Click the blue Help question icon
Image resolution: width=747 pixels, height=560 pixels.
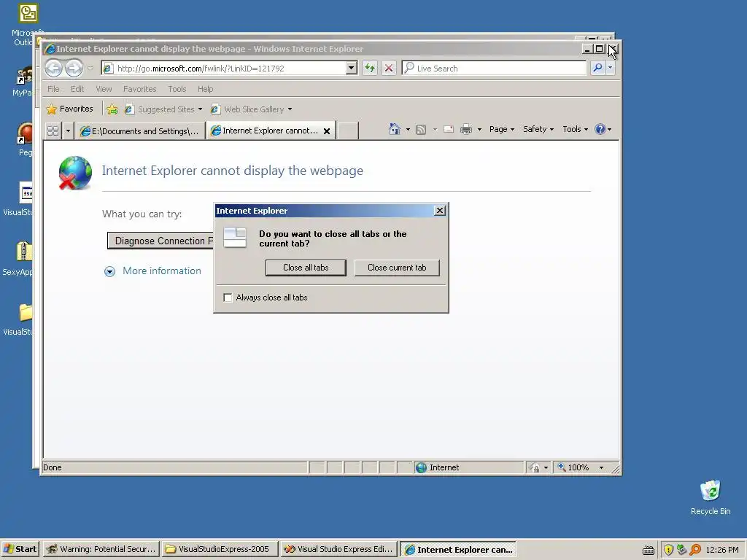[600, 129]
